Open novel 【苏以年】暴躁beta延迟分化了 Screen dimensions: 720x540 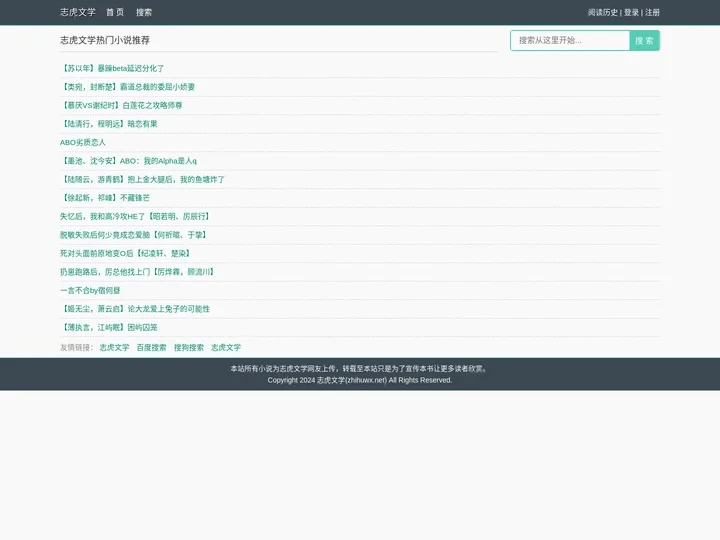[x=112, y=68]
